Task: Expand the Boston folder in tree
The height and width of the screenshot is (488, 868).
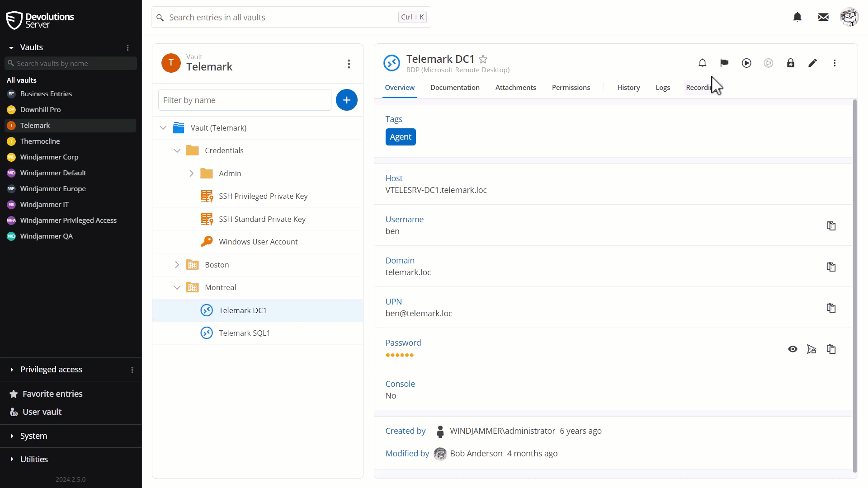Action: [x=178, y=264]
